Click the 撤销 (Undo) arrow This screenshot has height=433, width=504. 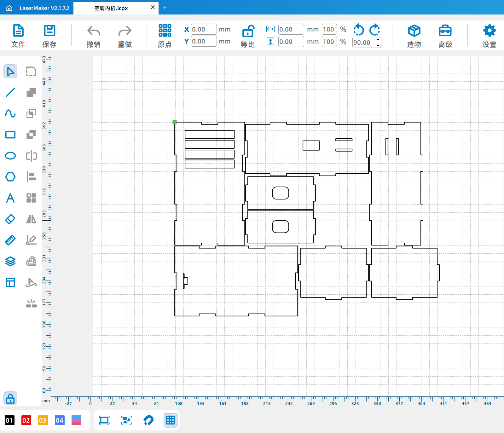[94, 31]
